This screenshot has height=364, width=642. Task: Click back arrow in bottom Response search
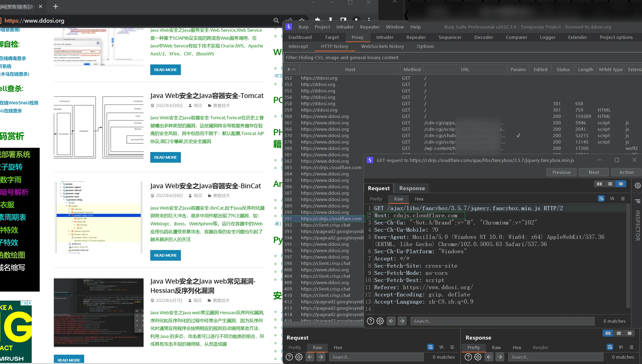(489, 357)
